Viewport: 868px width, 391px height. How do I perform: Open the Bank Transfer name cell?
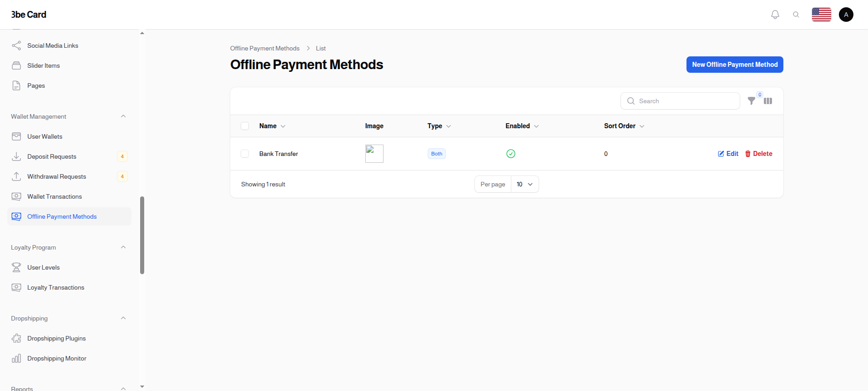(278, 154)
